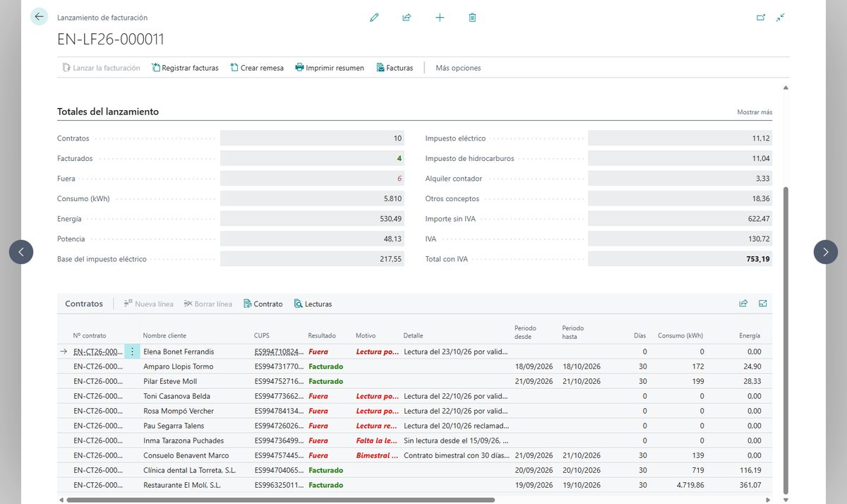Go to the previous record arrow
Screen dimensions: 847x504
point(21,252)
